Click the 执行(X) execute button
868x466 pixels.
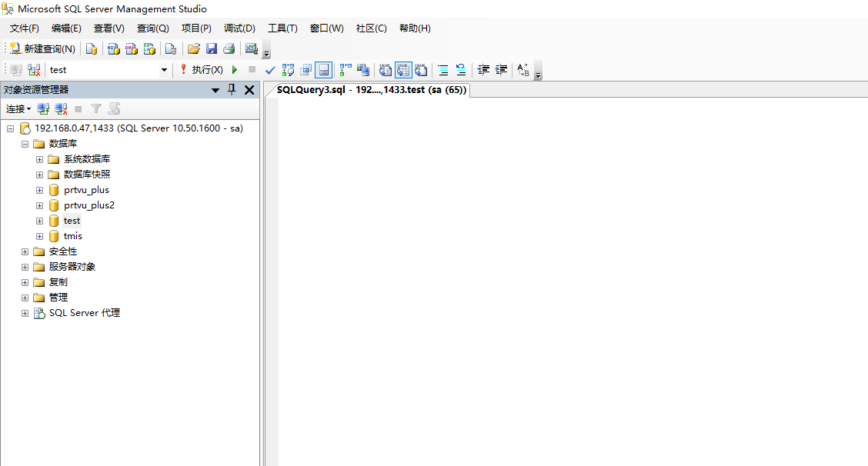[x=201, y=70]
